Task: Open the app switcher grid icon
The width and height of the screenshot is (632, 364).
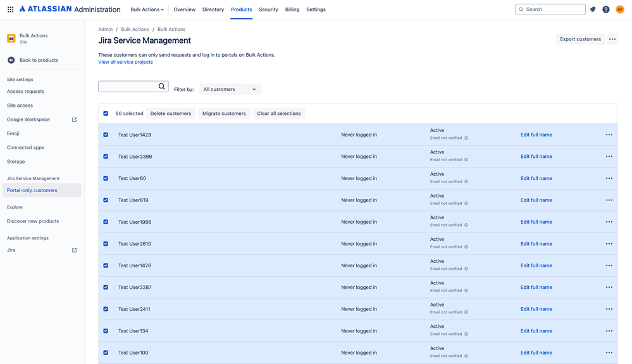Action: [x=11, y=9]
